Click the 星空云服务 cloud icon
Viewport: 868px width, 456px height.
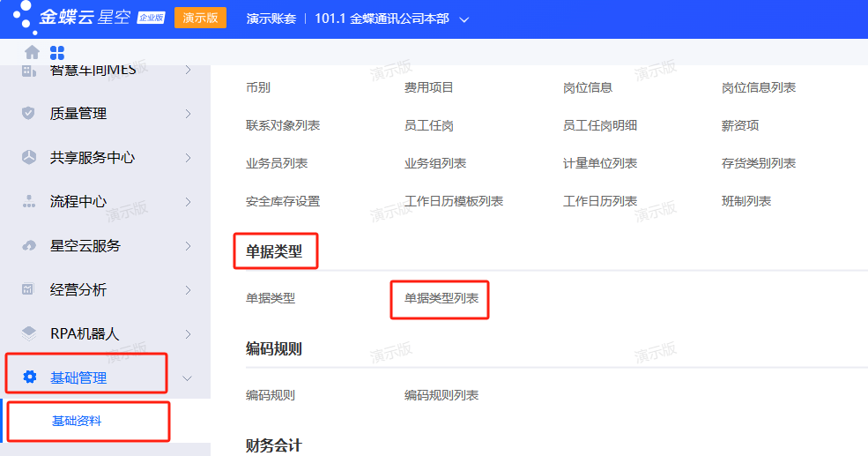coord(29,245)
